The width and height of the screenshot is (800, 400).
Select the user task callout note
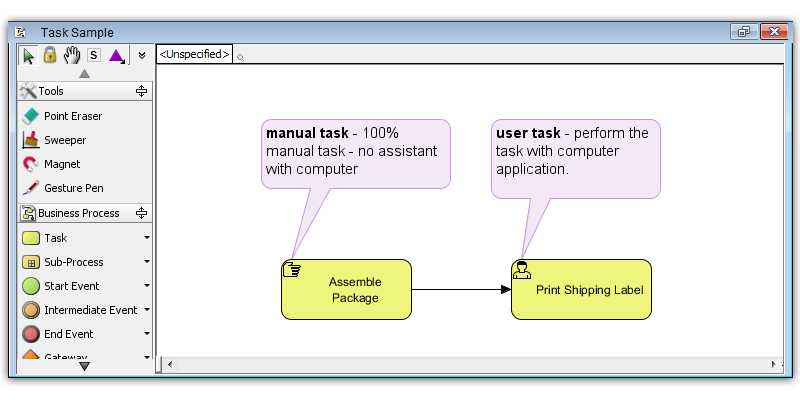click(576, 159)
